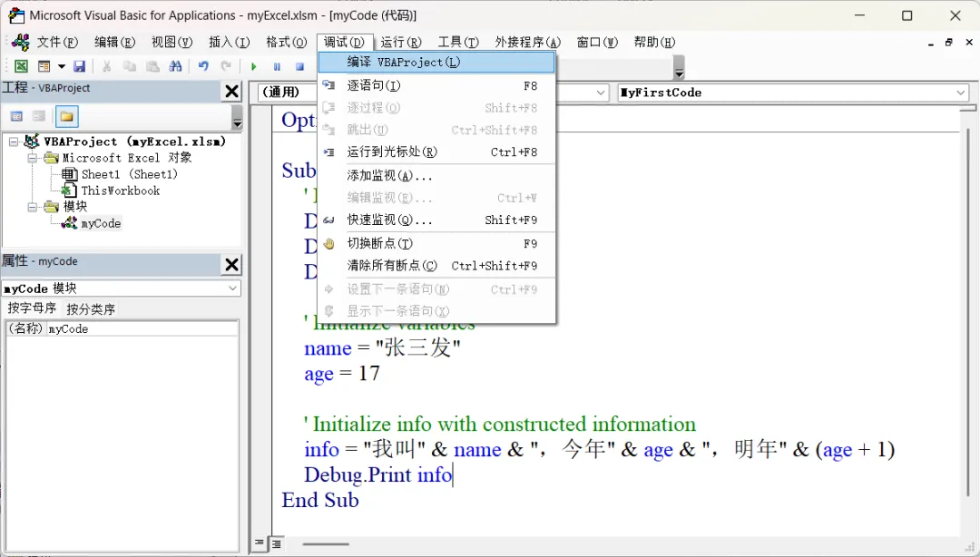980x557 pixels.
Task: Collapse the Microsoft Excel 对象 folder
Action: click(x=32, y=158)
